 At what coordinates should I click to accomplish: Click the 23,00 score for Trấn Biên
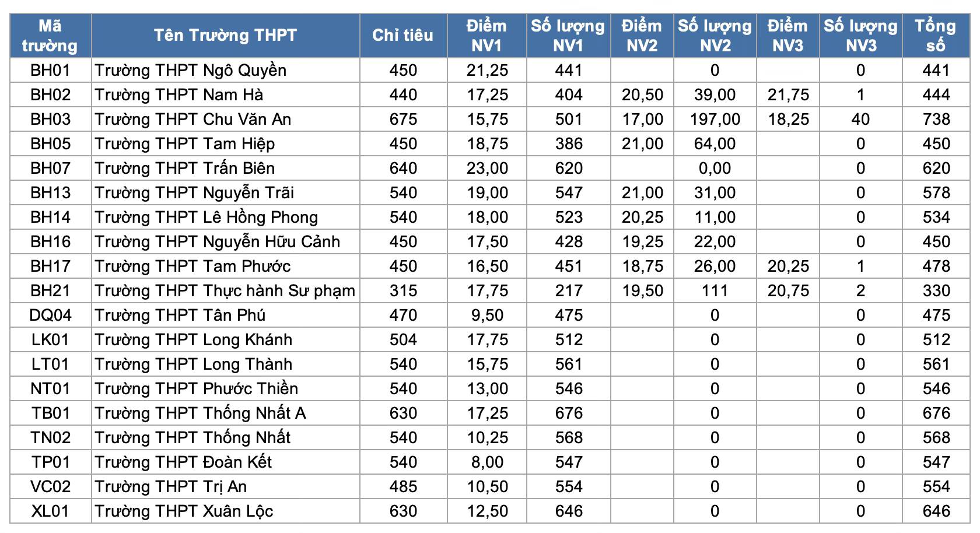pyautogui.click(x=487, y=169)
